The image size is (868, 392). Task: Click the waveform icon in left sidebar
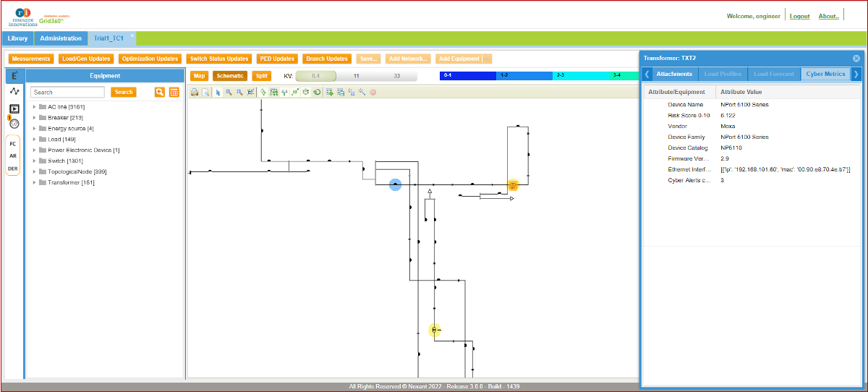point(14,92)
